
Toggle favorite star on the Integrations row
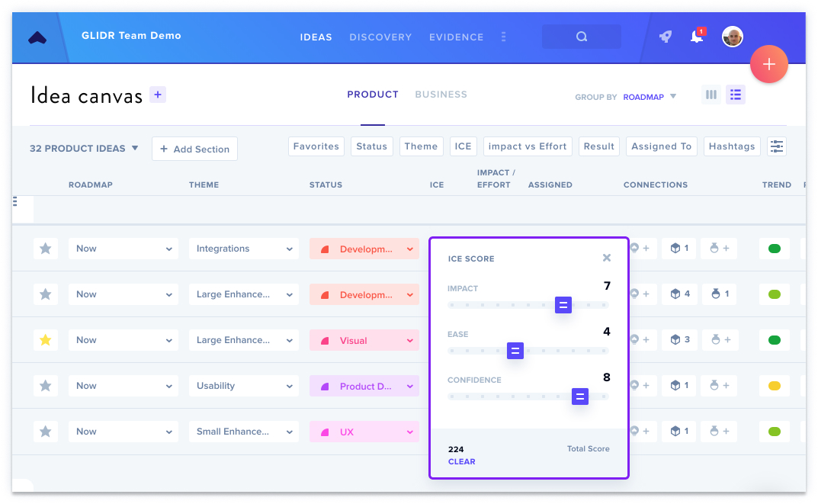coord(46,249)
